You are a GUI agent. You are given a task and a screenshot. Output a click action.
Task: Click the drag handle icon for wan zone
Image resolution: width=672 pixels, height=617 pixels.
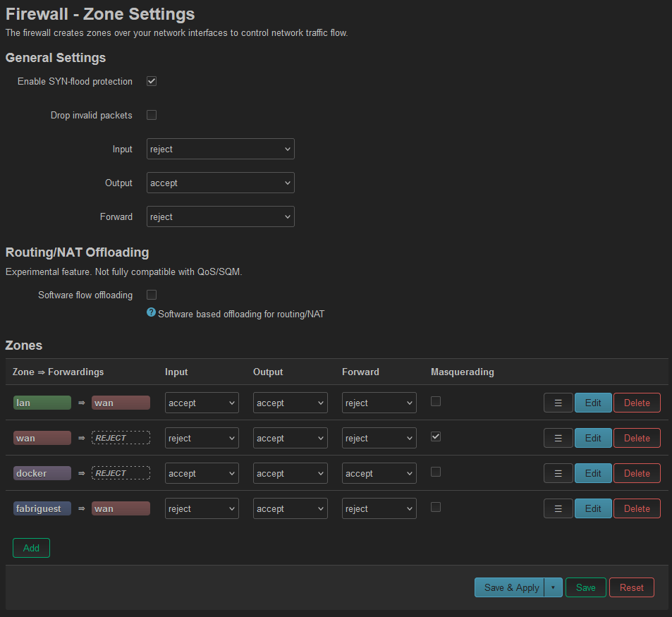558,438
